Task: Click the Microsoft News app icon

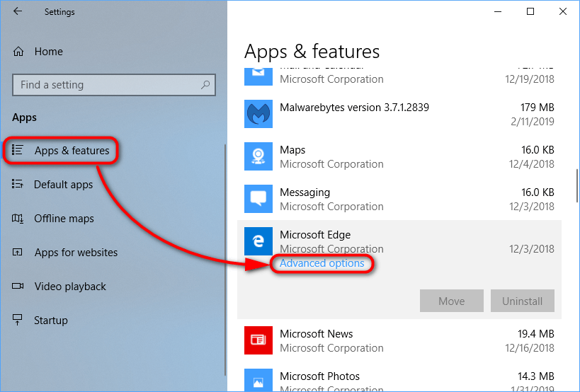Action: tap(258, 340)
